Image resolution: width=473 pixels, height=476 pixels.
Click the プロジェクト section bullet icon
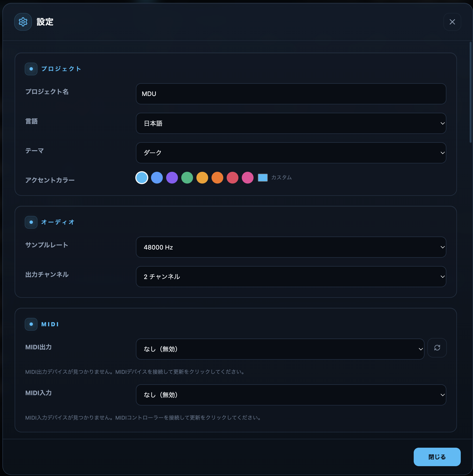[x=31, y=69]
